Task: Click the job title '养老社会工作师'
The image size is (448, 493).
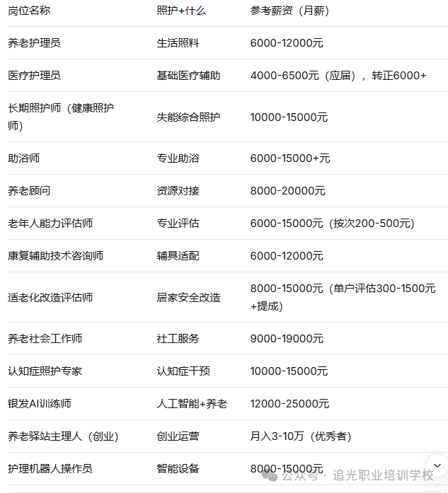Action: pos(45,339)
